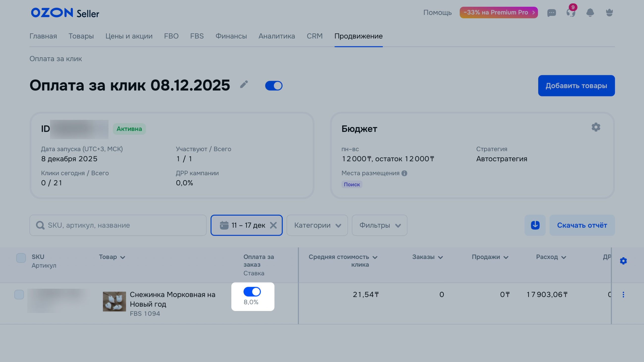This screenshot has height=362, width=644.
Task: Open support headset icon with badge
Action: tap(571, 12)
